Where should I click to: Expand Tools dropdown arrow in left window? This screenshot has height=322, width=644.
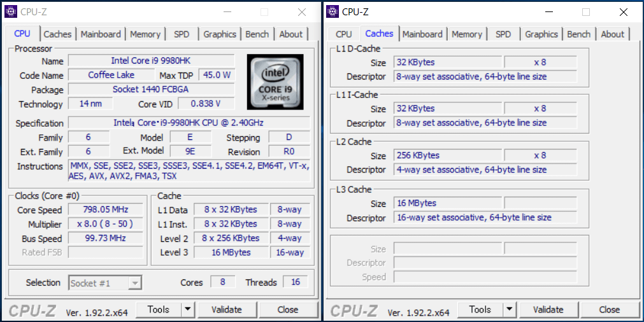point(188,310)
